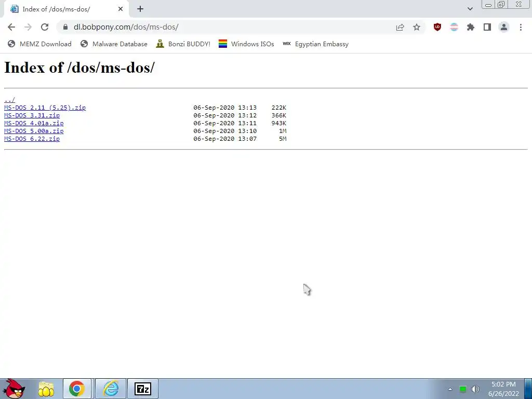
Task: Reload the current page
Action: (45, 27)
